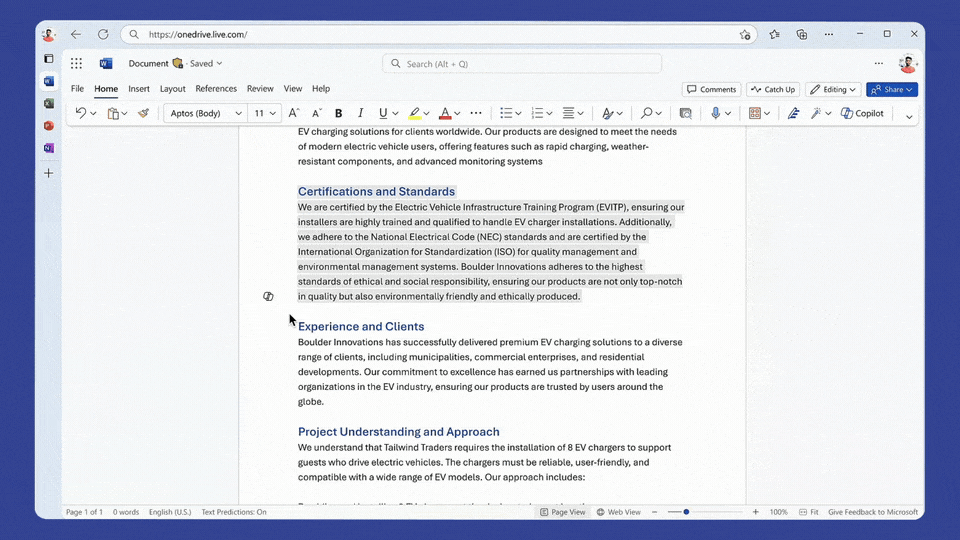Click the Increase font size icon
Viewport: 960px width, 540px height.
click(294, 114)
